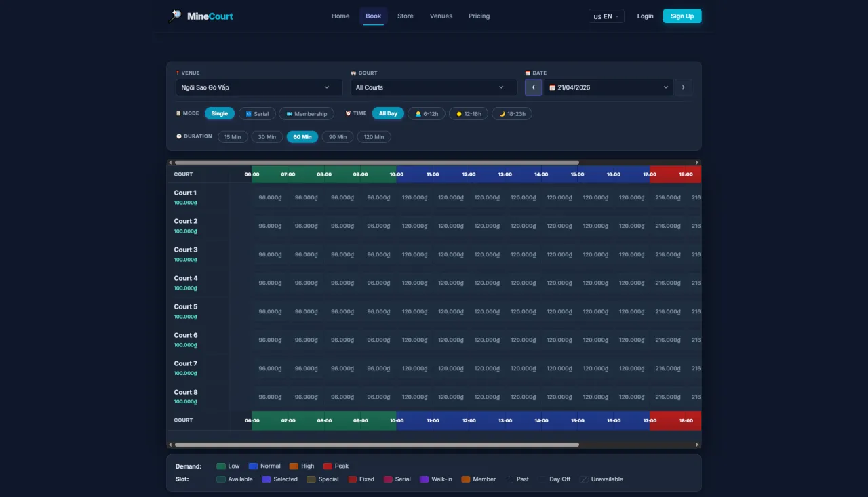Image resolution: width=868 pixels, height=497 pixels.
Task: Click the calendar icon inside the date field
Action: click(x=552, y=87)
